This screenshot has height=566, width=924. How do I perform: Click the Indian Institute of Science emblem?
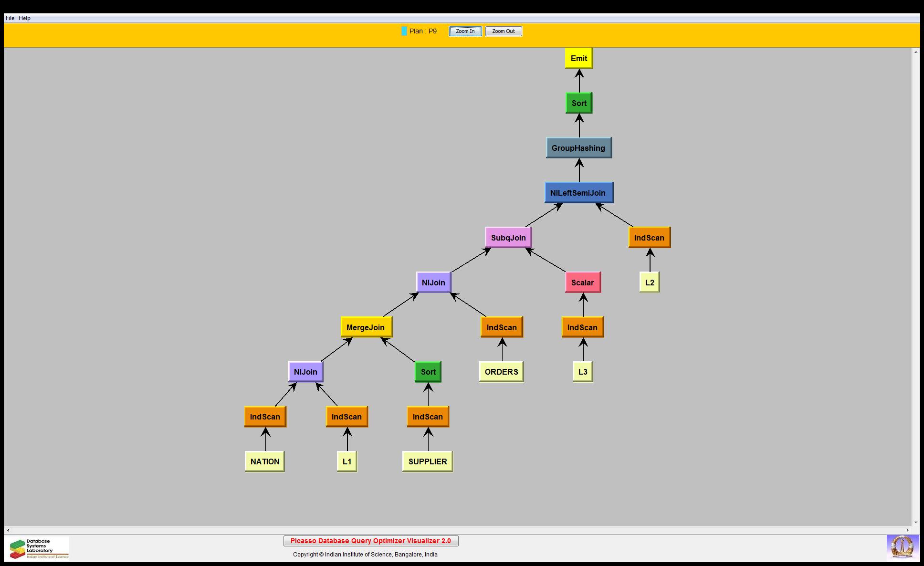902,547
